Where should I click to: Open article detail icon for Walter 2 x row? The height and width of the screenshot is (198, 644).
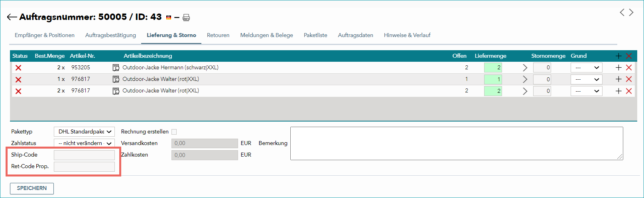(x=116, y=91)
